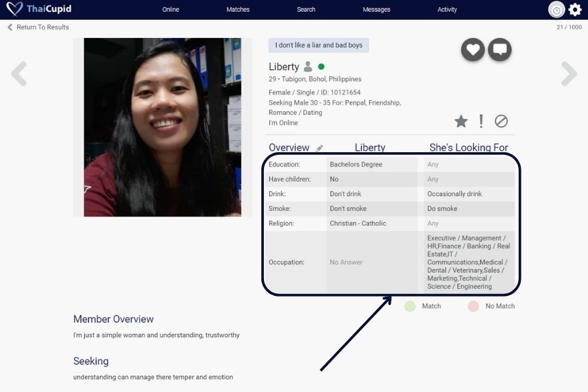Open the Search menu item
Screen dimensions: 588x392
click(306, 10)
